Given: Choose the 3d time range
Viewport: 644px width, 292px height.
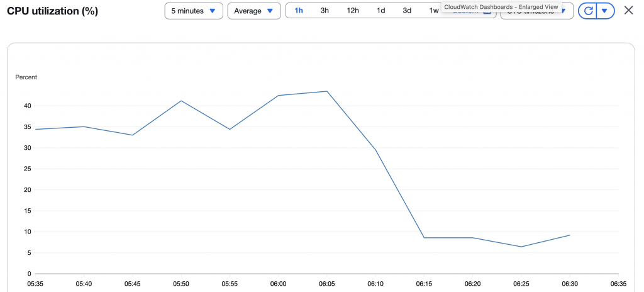Looking at the screenshot, I should 407,11.
